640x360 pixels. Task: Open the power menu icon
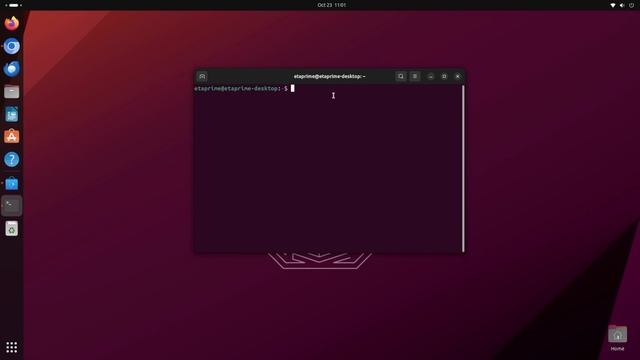[631, 5]
